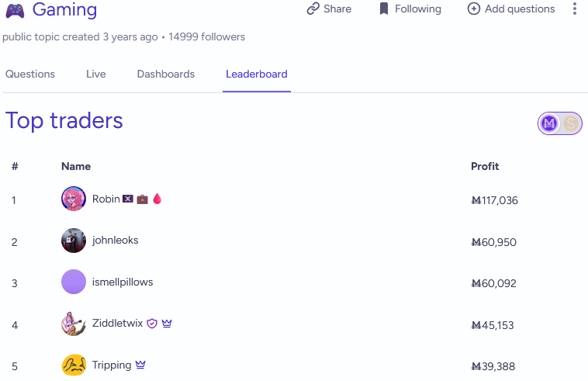
Task: Click rank number 3 in ismellpillows' row
Action: pos(14,283)
